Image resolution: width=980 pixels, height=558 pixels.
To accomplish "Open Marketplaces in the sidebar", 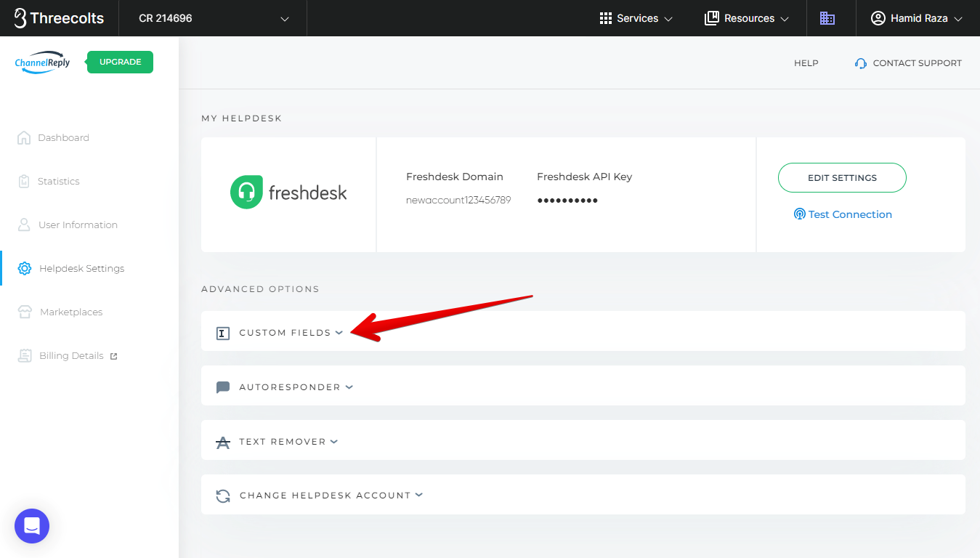I will click(71, 312).
